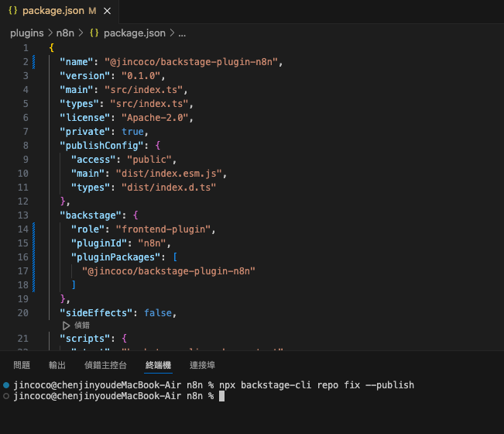The width and height of the screenshot is (504, 434).
Task: Click the debug play icon above scripts
Action: pyautogui.click(x=67, y=325)
